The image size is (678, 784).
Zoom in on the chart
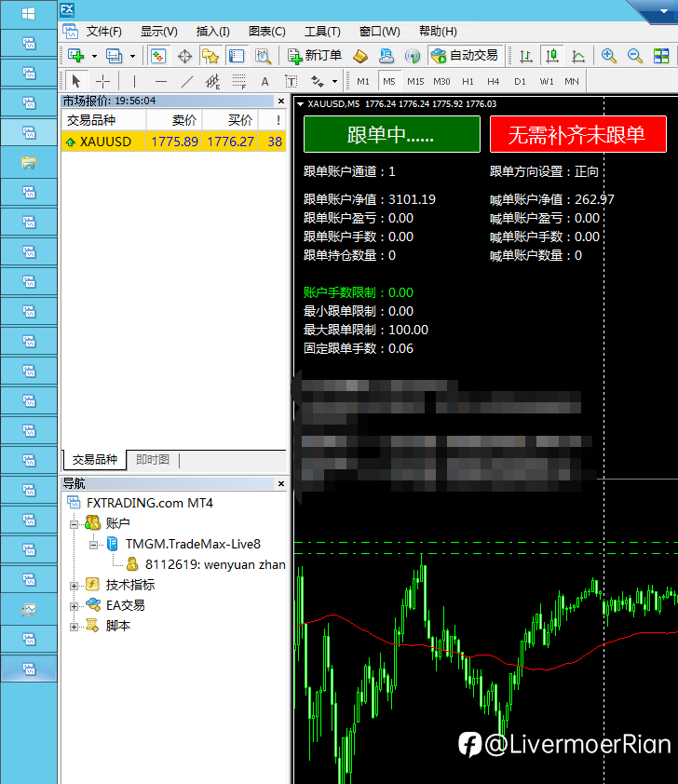(x=608, y=56)
